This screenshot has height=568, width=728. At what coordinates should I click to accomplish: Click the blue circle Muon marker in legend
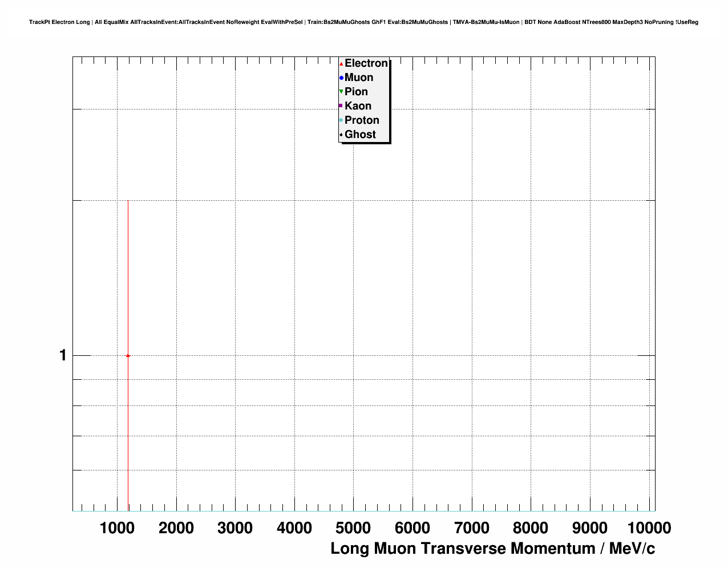point(341,78)
